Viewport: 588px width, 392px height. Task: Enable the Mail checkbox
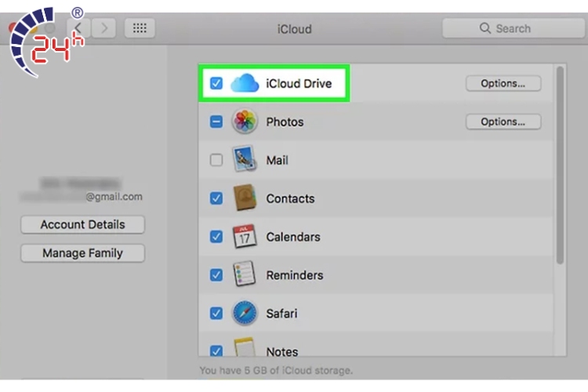216,160
